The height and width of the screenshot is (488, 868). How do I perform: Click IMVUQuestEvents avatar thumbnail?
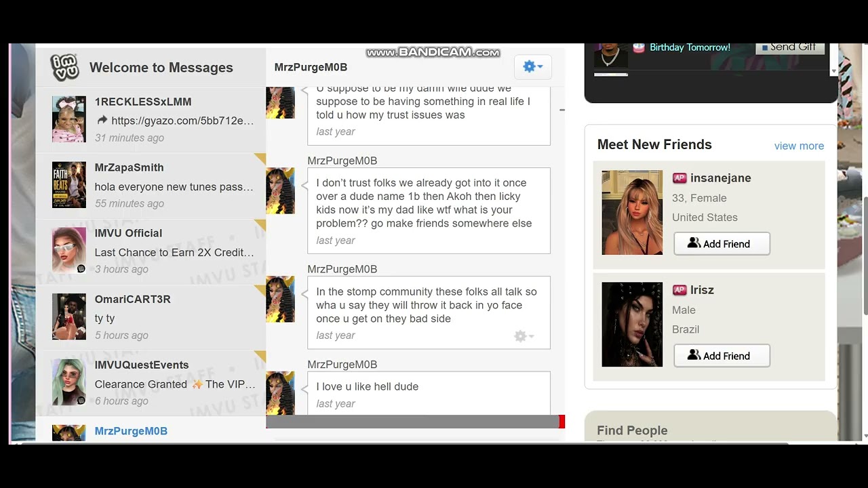click(69, 382)
